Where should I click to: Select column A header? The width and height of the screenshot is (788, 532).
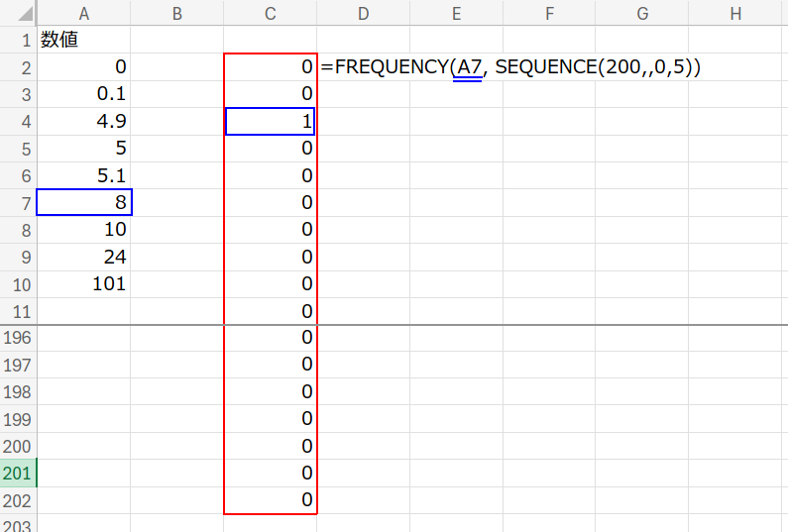(x=83, y=12)
